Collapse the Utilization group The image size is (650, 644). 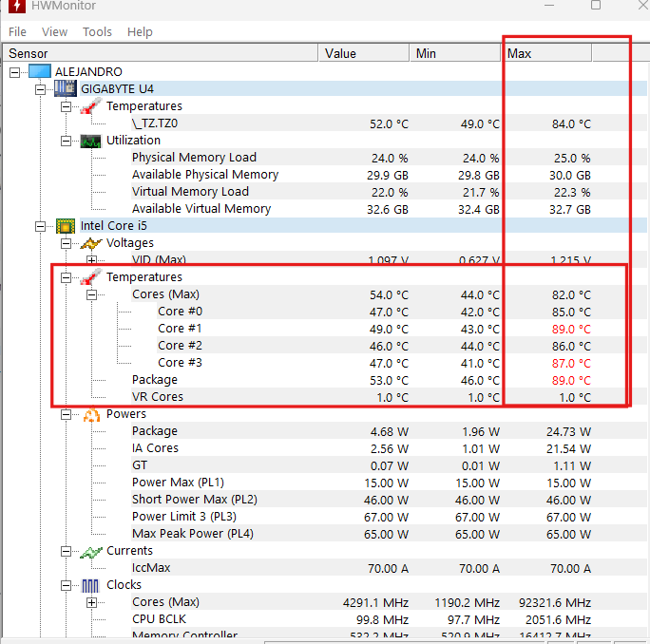(66, 141)
